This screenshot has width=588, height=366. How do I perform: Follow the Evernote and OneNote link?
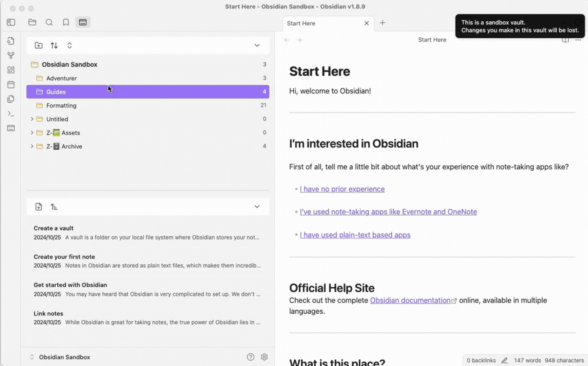(388, 212)
